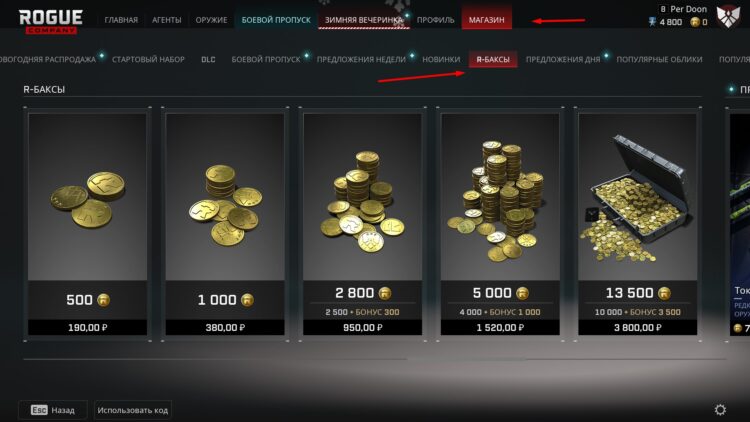
Task: Buy 2 800 pack for 950,00 ₽
Action: (x=363, y=327)
